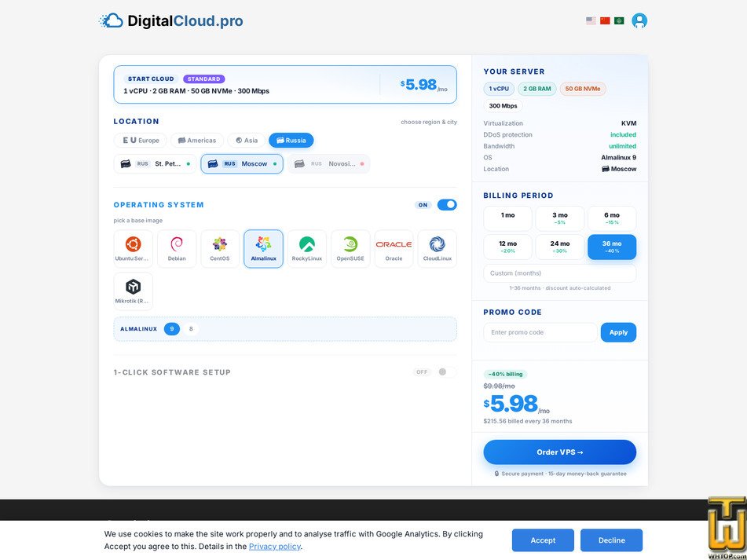Select the Europe region tab

click(x=141, y=141)
